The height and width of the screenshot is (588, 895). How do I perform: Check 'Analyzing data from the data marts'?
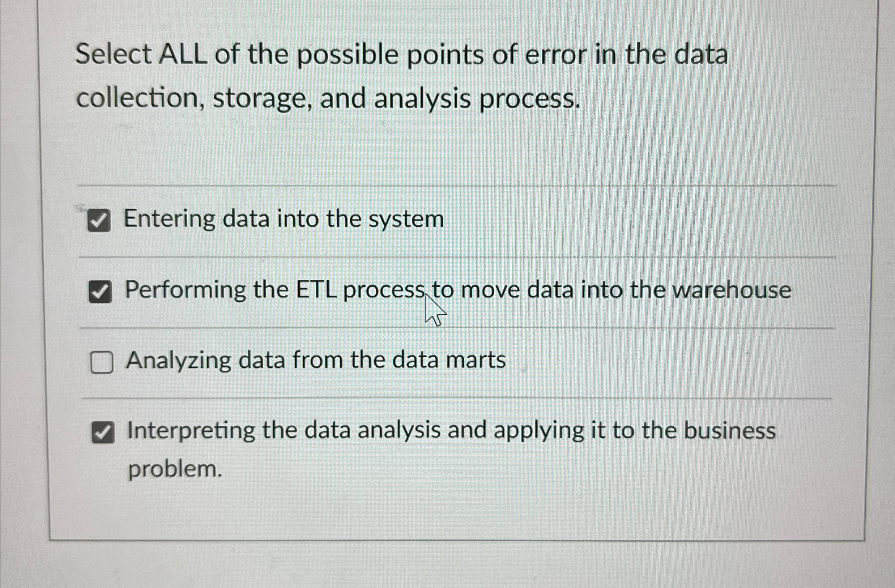pyautogui.click(x=102, y=361)
